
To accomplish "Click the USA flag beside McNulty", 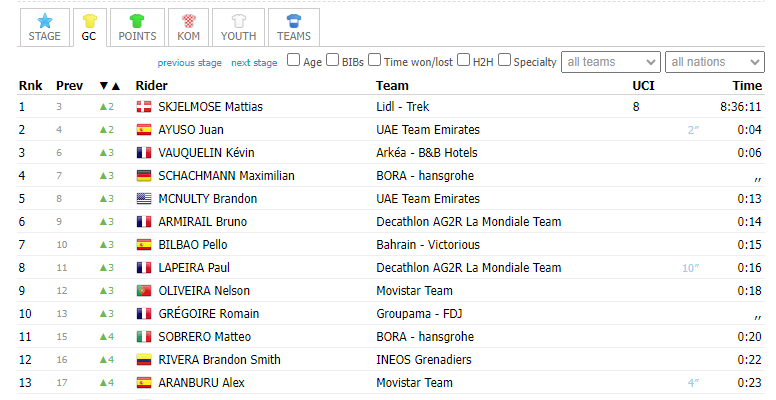I will click(x=144, y=198).
